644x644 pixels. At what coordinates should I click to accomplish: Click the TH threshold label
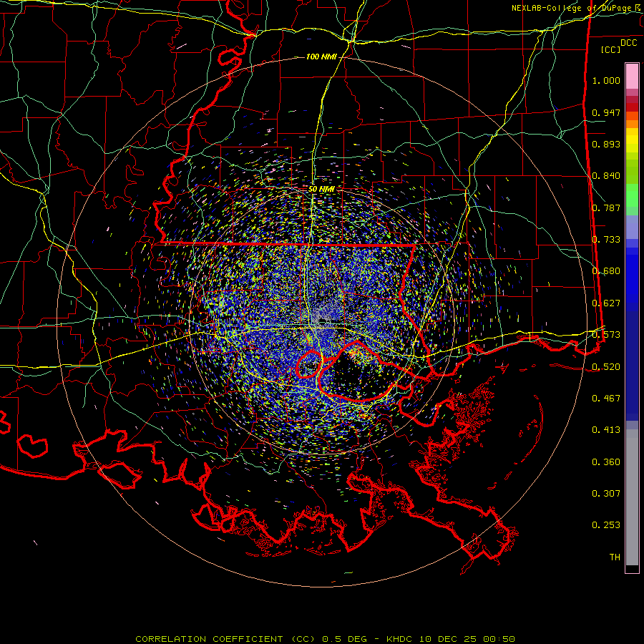pos(615,557)
